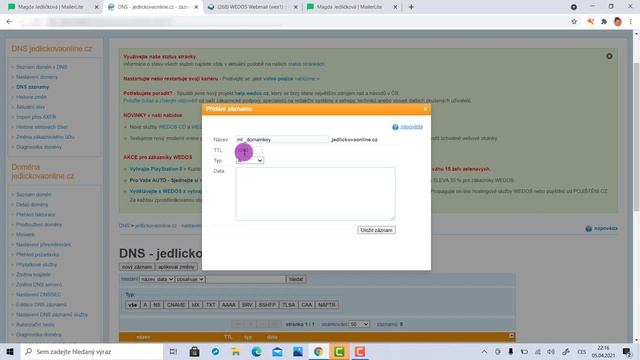640x360 pixels.
Task: Open the Windows notification center
Action: tap(627, 351)
